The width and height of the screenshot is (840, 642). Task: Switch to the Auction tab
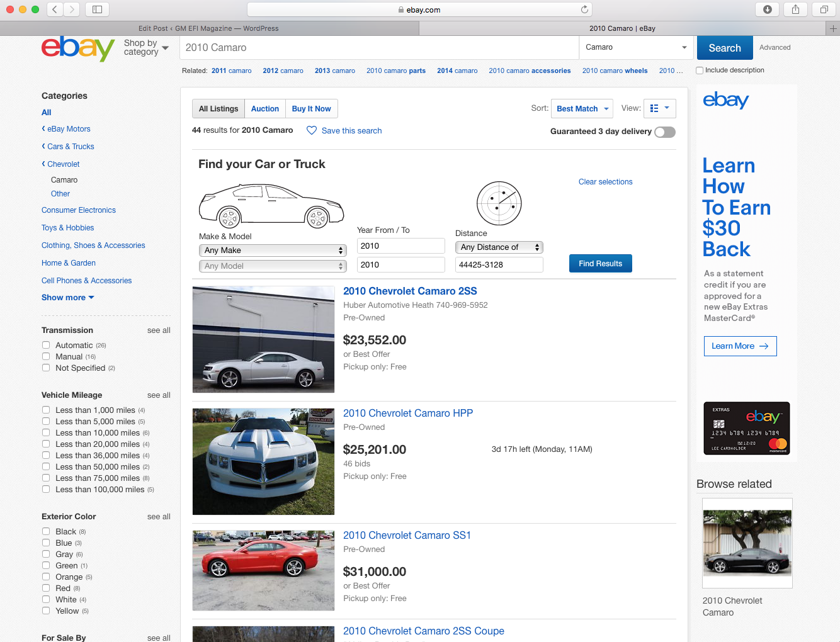pos(264,108)
